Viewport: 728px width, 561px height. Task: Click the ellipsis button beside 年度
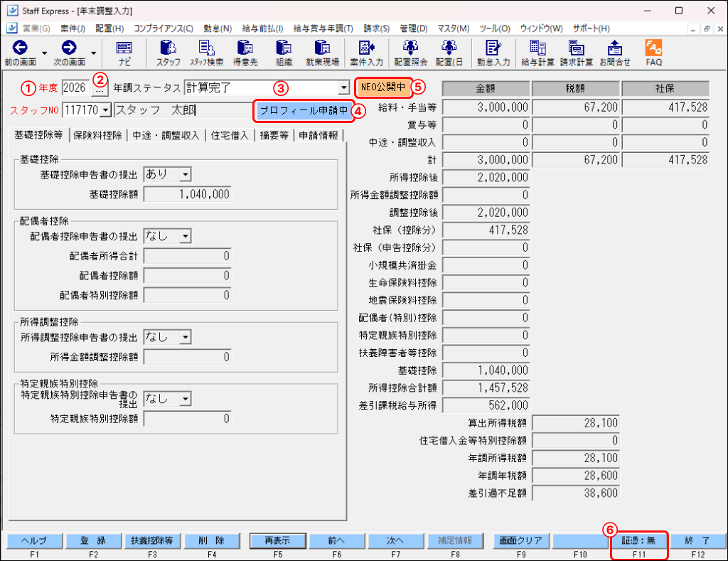[100, 88]
